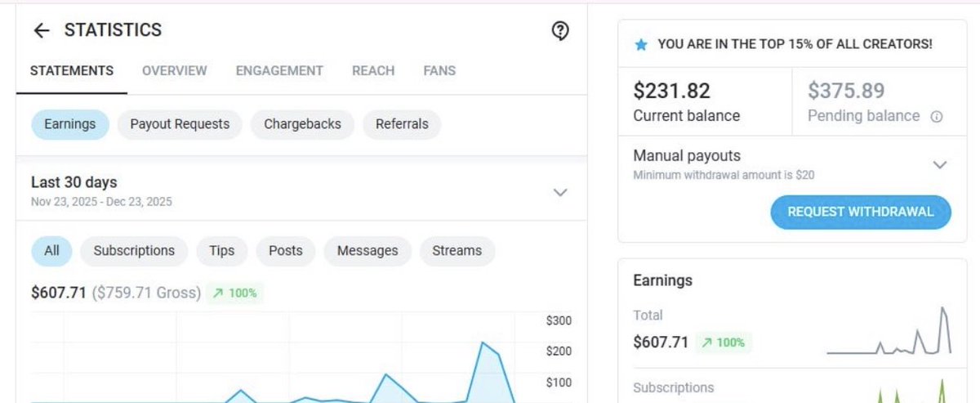Click the 100% badge in Earnings Total row
The height and width of the screenshot is (403, 980).
(724, 343)
